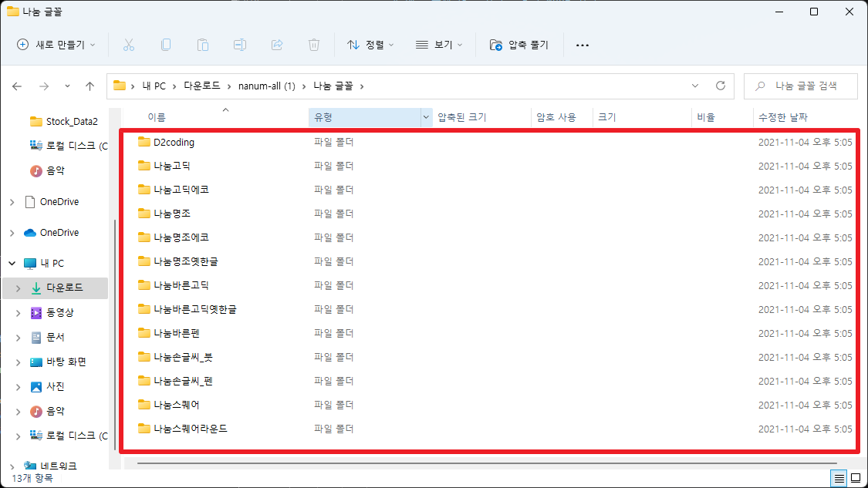This screenshot has width=868, height=488.
Task: Switch to large thumbnails view icon in status bar
Action: click(856, 478)
